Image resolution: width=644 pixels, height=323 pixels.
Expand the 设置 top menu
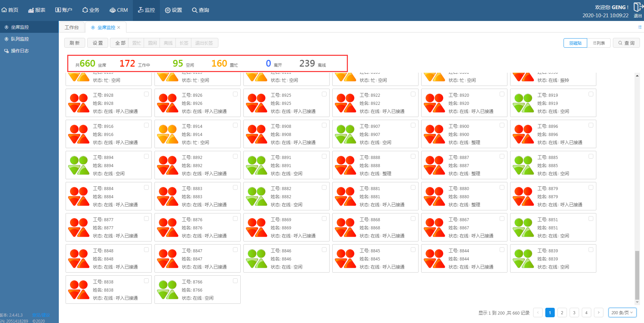(x=173, y=10)
